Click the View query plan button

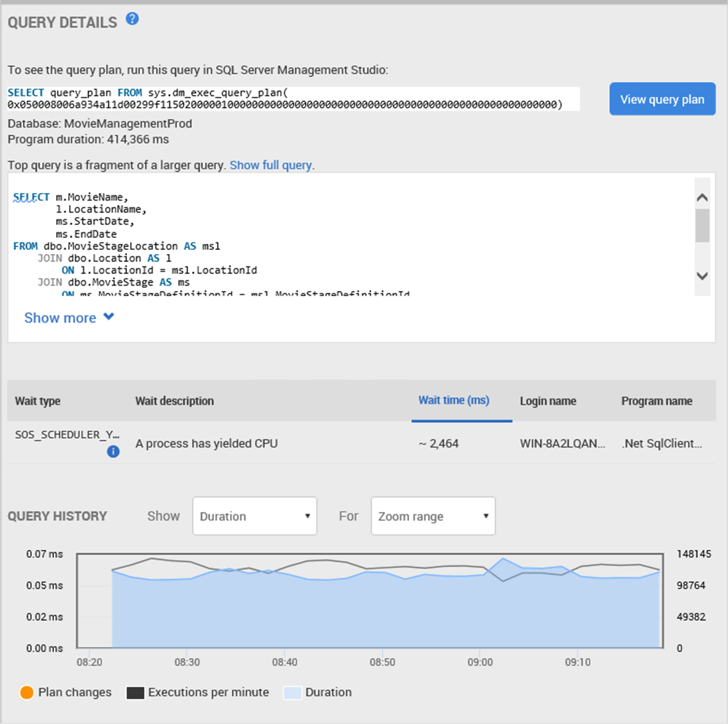click(x=662, y=99)
